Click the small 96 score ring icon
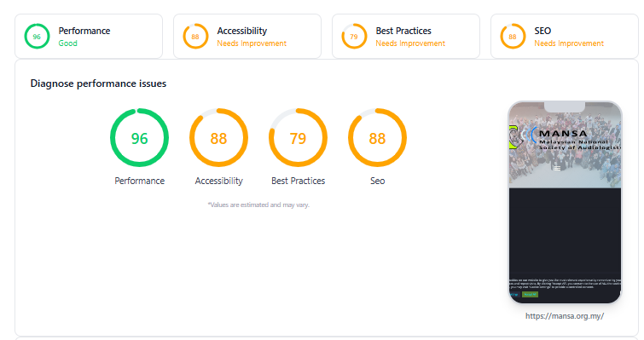644x340 pixels. [37, 37]
